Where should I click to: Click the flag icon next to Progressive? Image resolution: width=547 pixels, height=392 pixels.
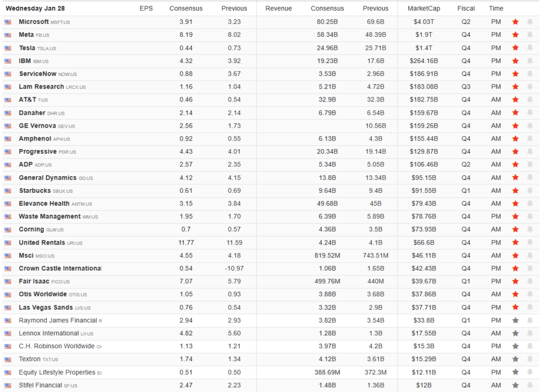pos(7,151)
